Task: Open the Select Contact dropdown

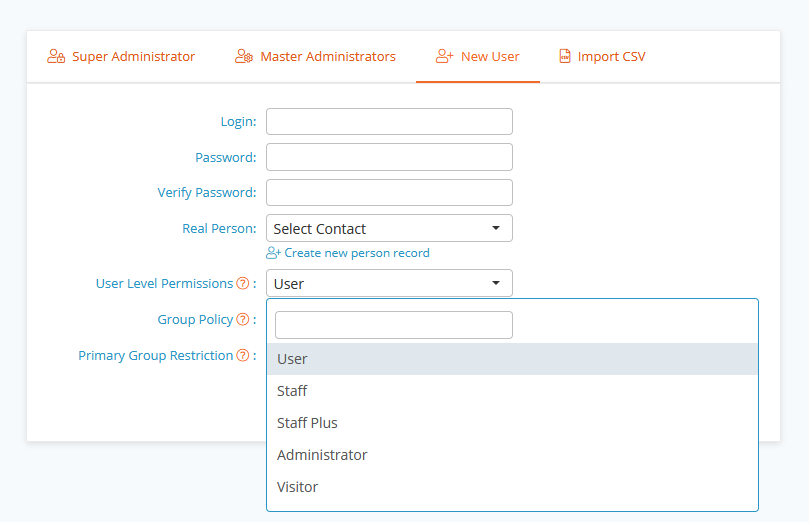Action: 389,228
